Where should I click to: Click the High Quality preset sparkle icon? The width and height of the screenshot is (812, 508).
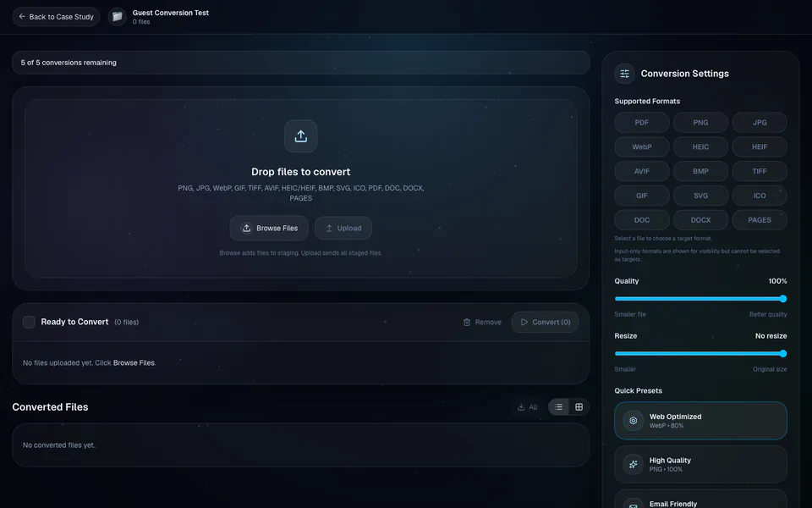click(x=633, y=465)
